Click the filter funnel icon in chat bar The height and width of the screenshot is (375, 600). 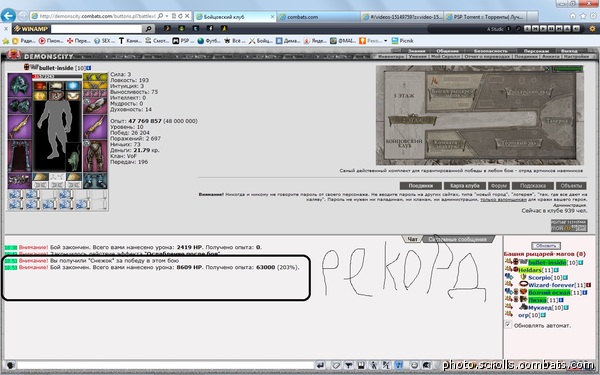coord(349,365)
